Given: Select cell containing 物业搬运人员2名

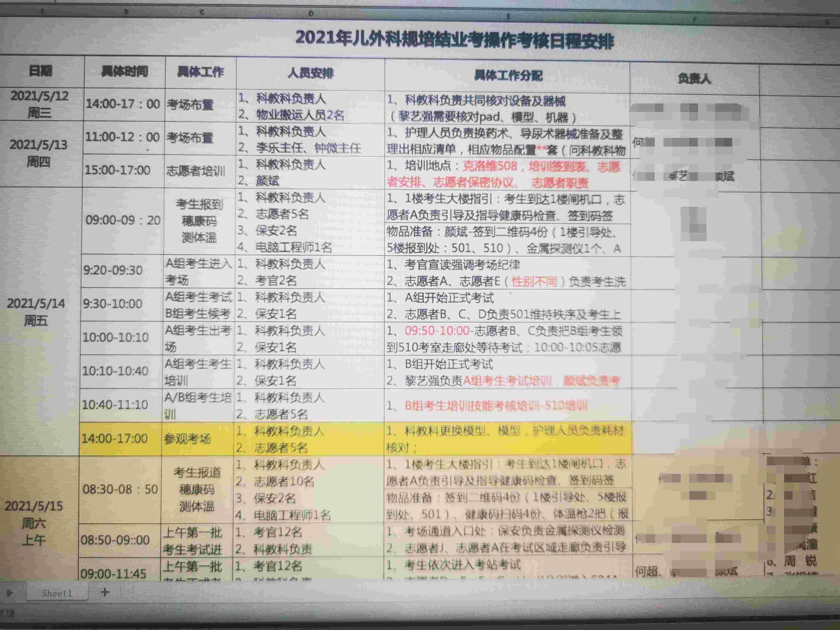Looking at the screenshot, I should (310, 107).
